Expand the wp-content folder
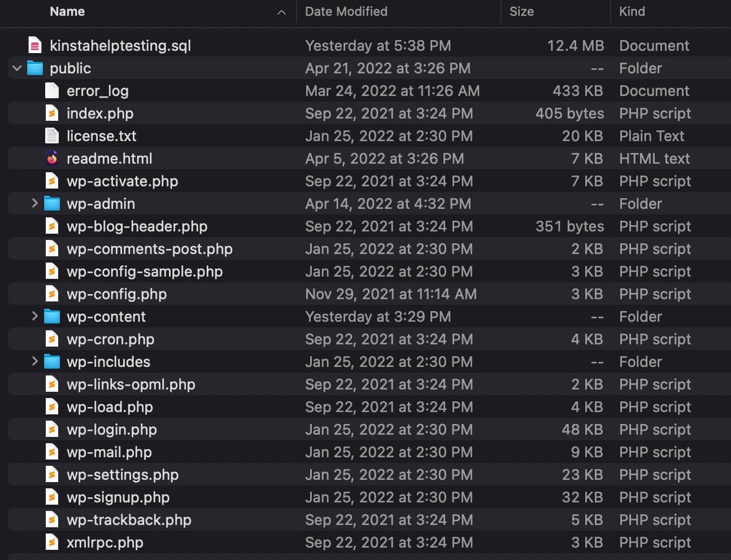 (34, 316)
